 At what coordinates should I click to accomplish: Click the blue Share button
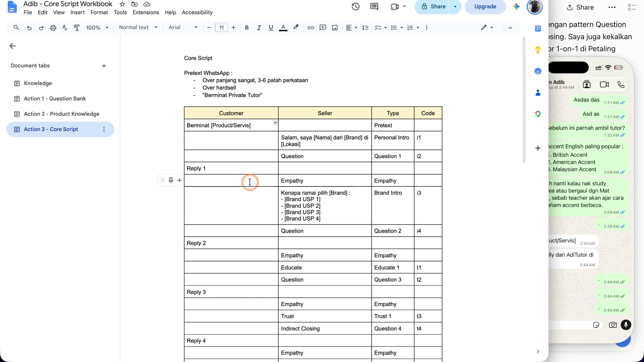pos(432,7)
